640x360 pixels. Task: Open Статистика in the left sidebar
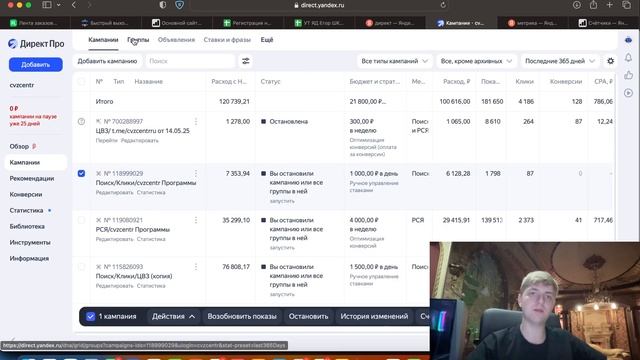click(x=27, y=210)
